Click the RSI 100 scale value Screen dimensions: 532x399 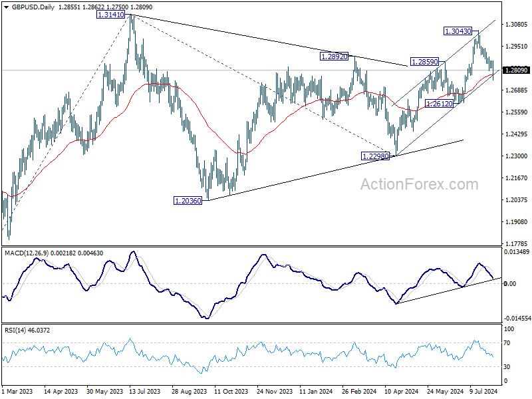509,329
